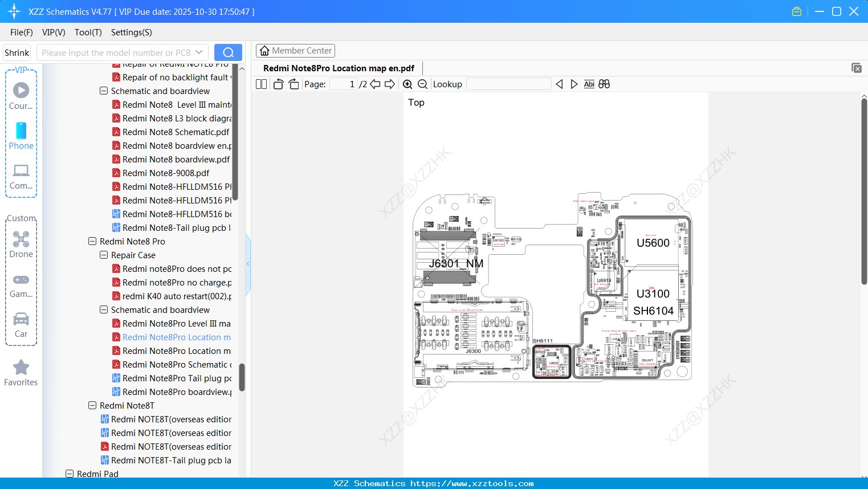Screen dimensions: 868x489
Task: Open Redmi Note8-9008.pdf
Action: [x=161, y=173]
